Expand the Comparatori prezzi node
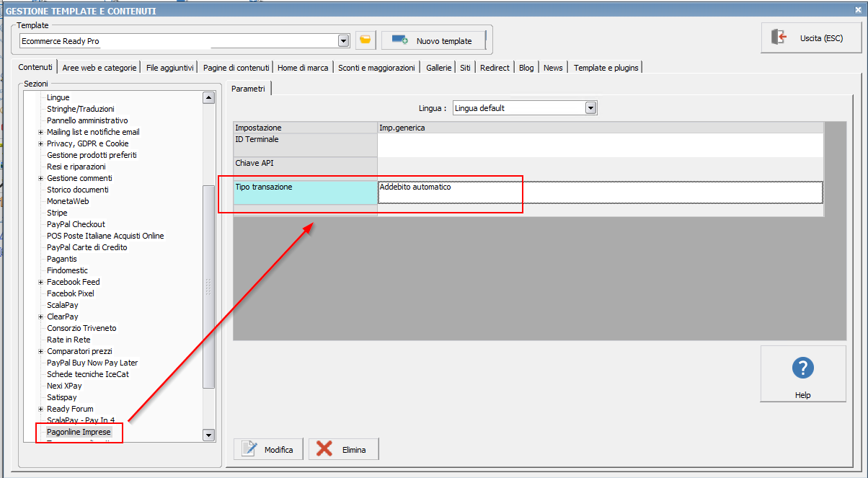 coord(41,351)
